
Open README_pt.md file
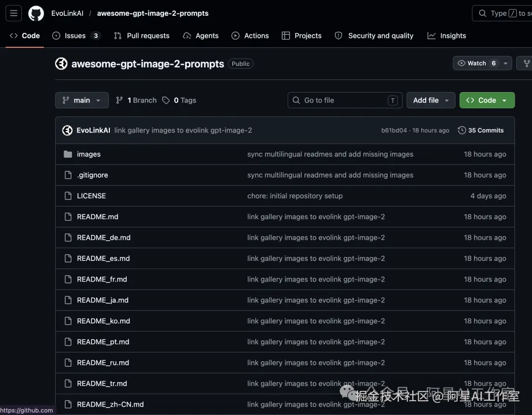[103, 342]
